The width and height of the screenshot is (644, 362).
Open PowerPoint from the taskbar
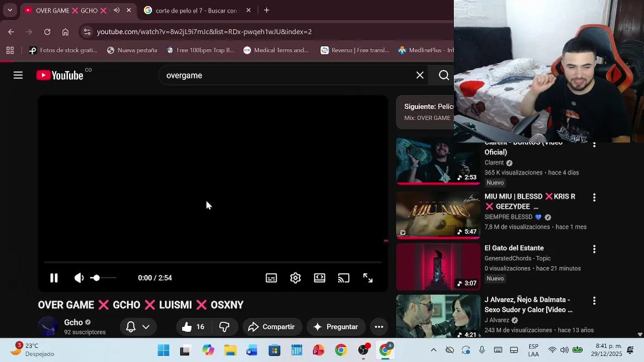[x=318, y=350]
